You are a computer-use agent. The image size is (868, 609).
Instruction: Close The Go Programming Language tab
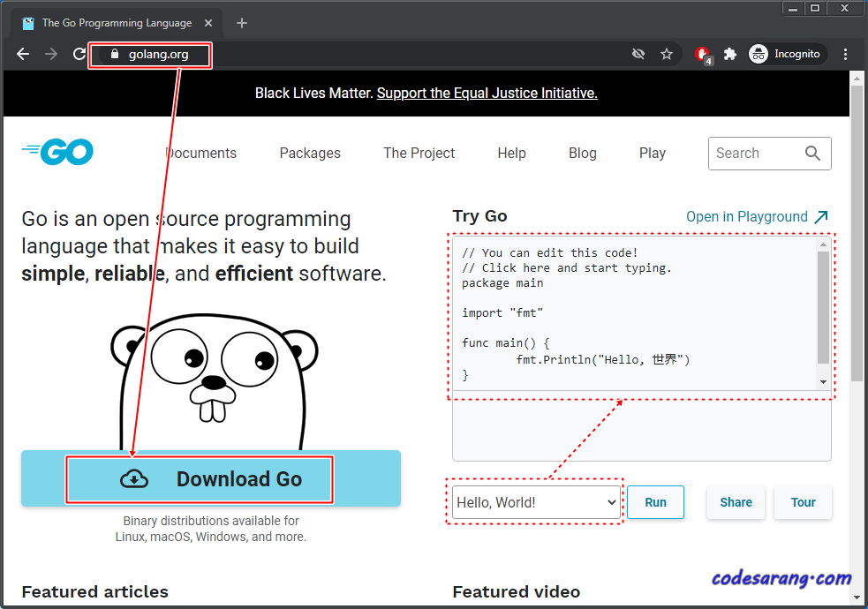tap(208, 23)
